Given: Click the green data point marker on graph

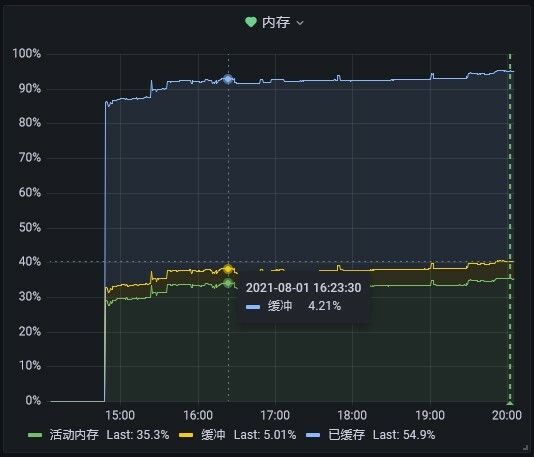Looking at the screenshot, I should coord(228,283).
